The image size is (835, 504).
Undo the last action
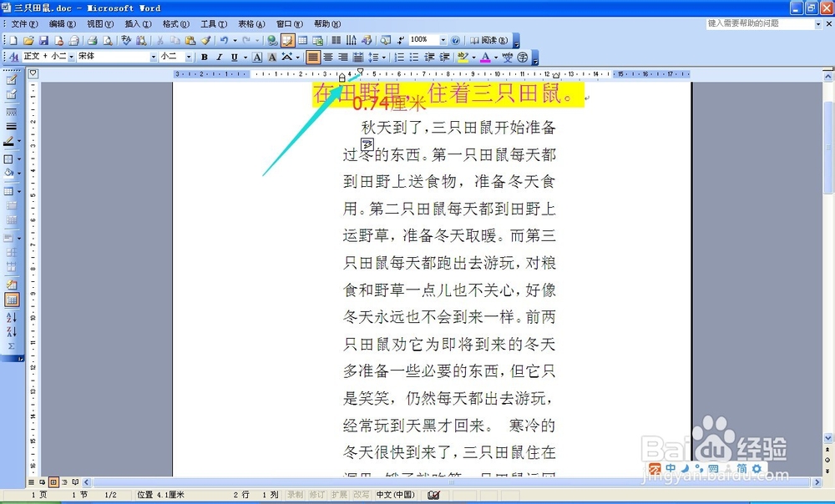click(x=224, y=40)
